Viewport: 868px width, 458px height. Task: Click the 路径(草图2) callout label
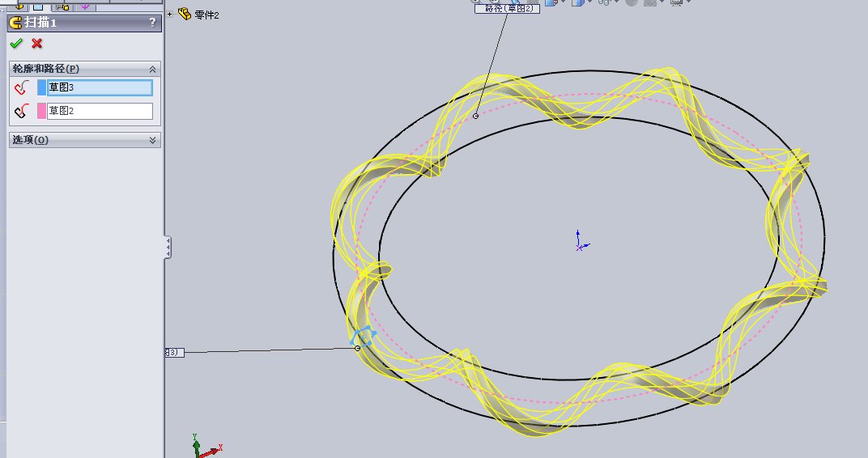point(507,8)
